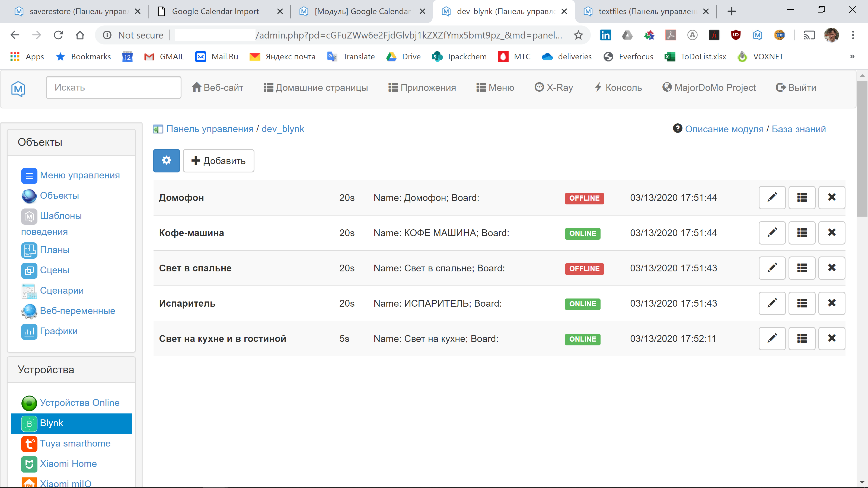This screenshot has height=488, width=868.
Task: Click the blue gear settings button
Action: [167, 161]
